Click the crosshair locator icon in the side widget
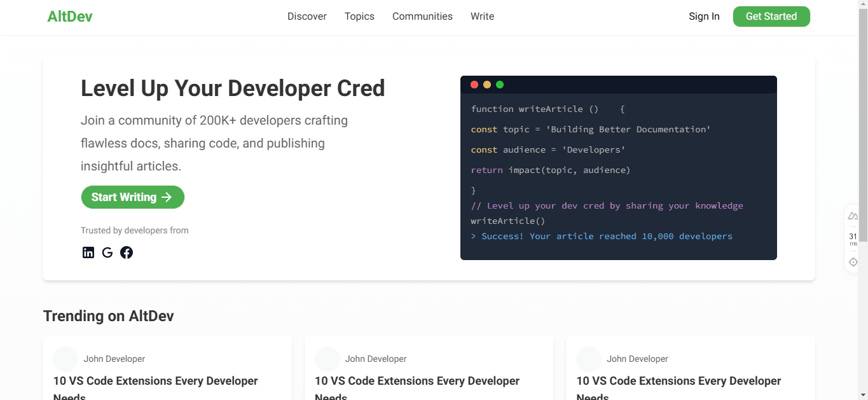 click(852, 261)
